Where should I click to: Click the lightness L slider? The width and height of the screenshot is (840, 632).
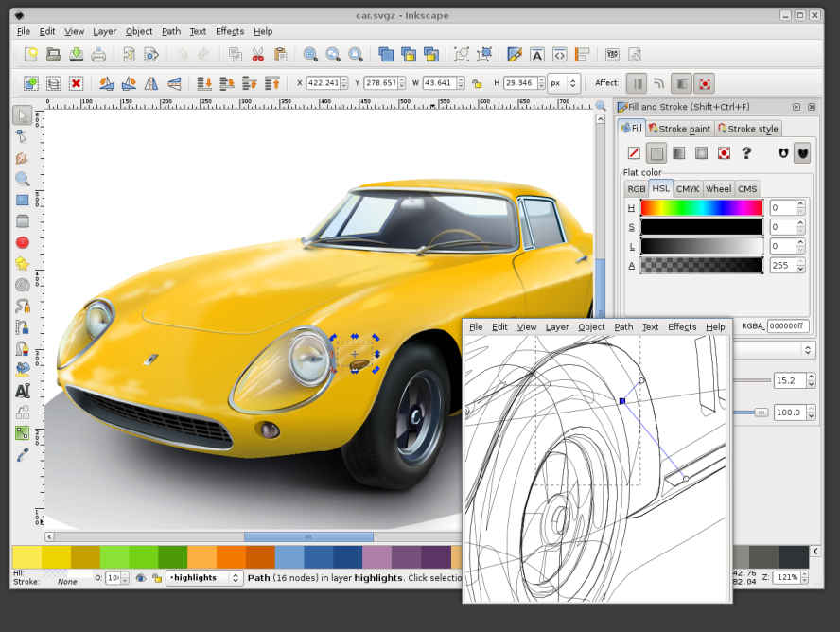pyautogui.click(x=702, y=246)
